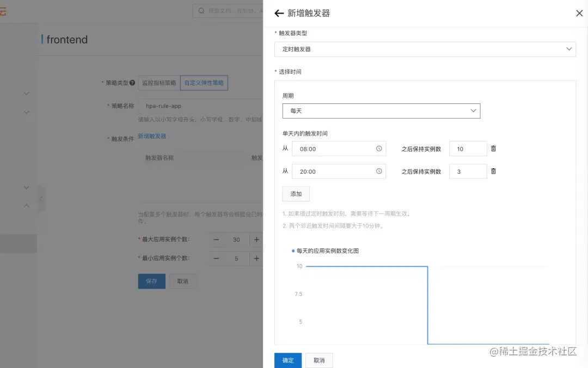Image resolution: width=588 pixels, height=368 pixels.
Task: Click the help icon next to 策略类型
Action: [x=132, y=83]
